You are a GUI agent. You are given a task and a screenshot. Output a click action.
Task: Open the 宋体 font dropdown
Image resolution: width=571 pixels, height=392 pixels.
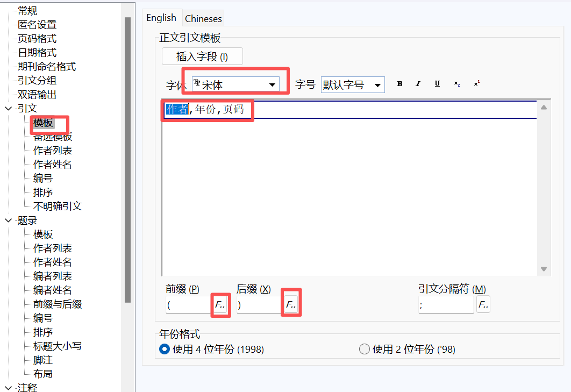(273, 85)
